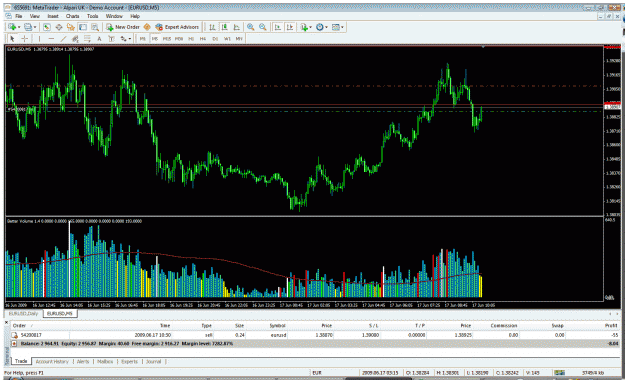Toggle the Terminal panel icon

(83, 27)
